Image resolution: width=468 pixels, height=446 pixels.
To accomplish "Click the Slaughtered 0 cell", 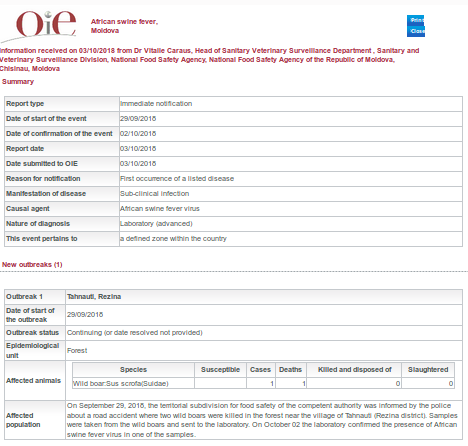I will (428, 384).
